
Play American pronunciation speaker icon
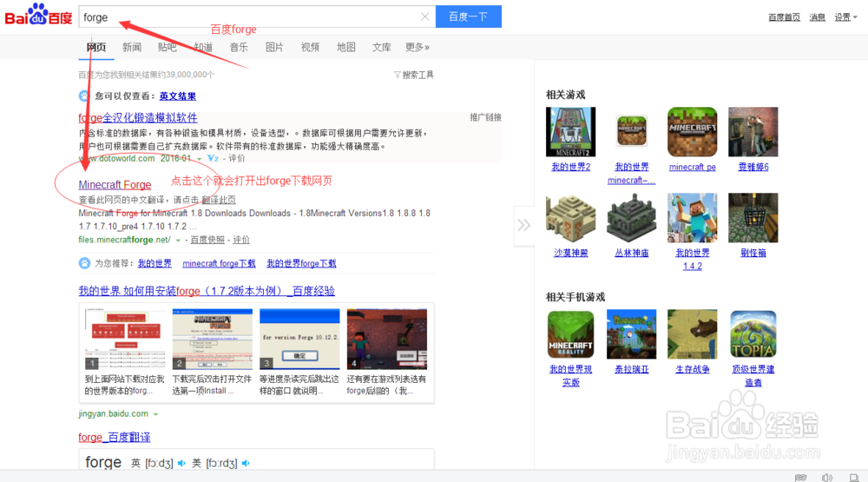click(x=246, y=463)
